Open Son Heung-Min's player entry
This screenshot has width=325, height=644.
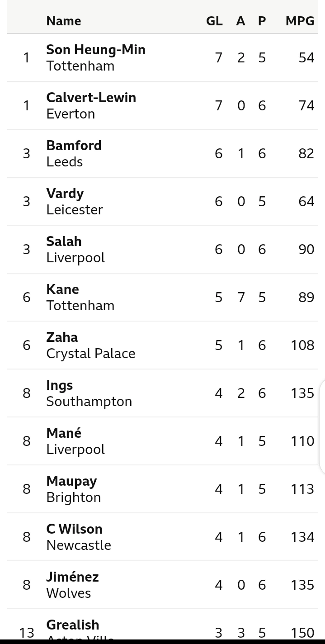click(96, 50)
